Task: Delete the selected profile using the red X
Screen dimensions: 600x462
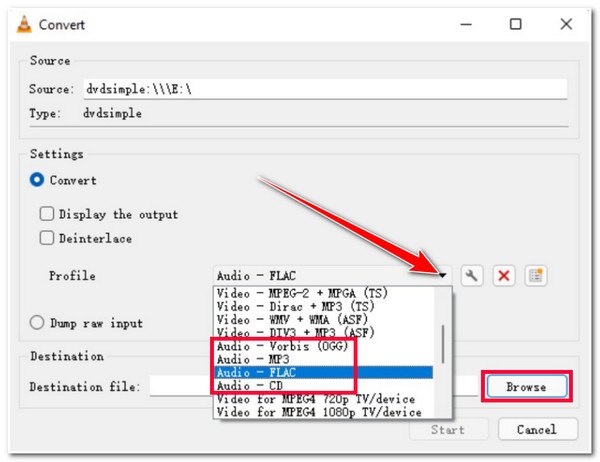Action: (x=504, y=275)
